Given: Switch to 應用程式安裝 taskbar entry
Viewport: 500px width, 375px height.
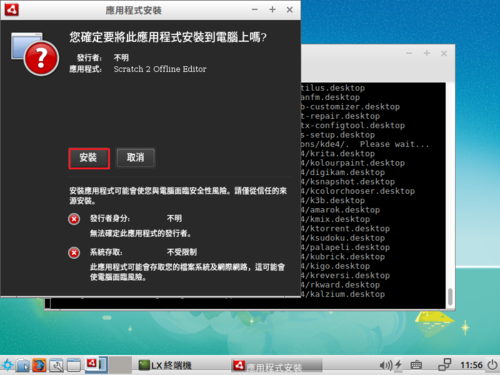Looking at the screenshot, I should click(x=276, y=366).
